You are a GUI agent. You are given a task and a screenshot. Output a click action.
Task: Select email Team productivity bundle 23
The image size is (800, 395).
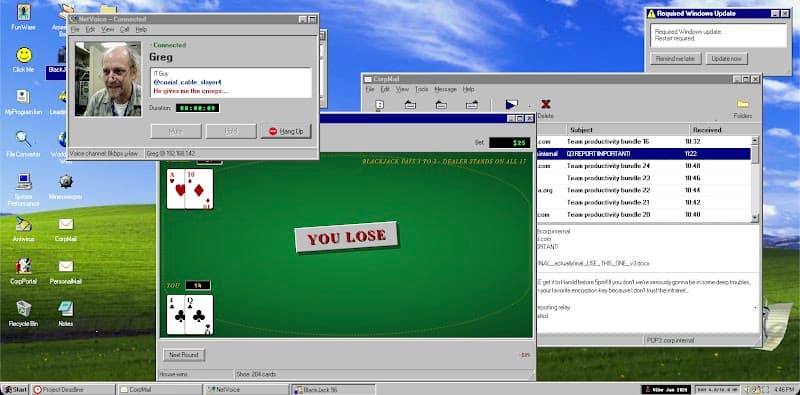click(x=643, y=178)
